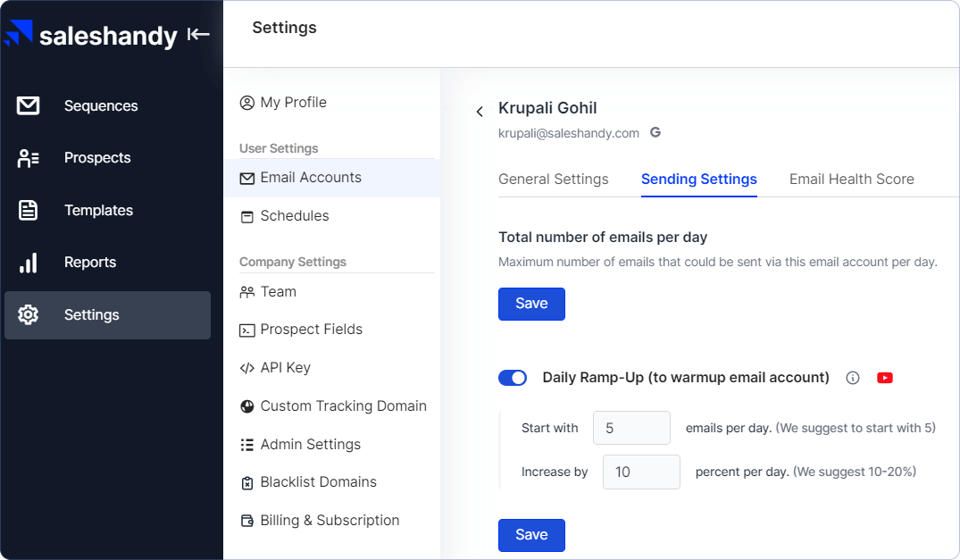960x560 pixels.
Task: Click the Reports bar chart icon
Action: pos(29,263)
